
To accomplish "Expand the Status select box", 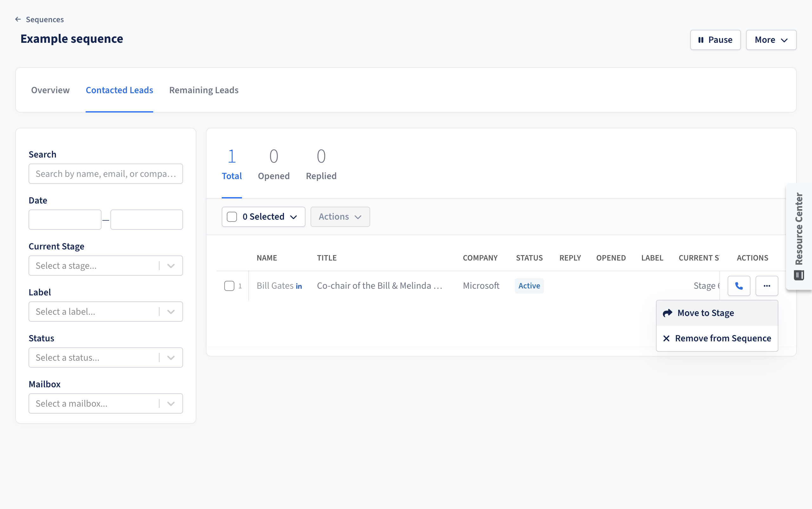I will click(x=106, y=358).
